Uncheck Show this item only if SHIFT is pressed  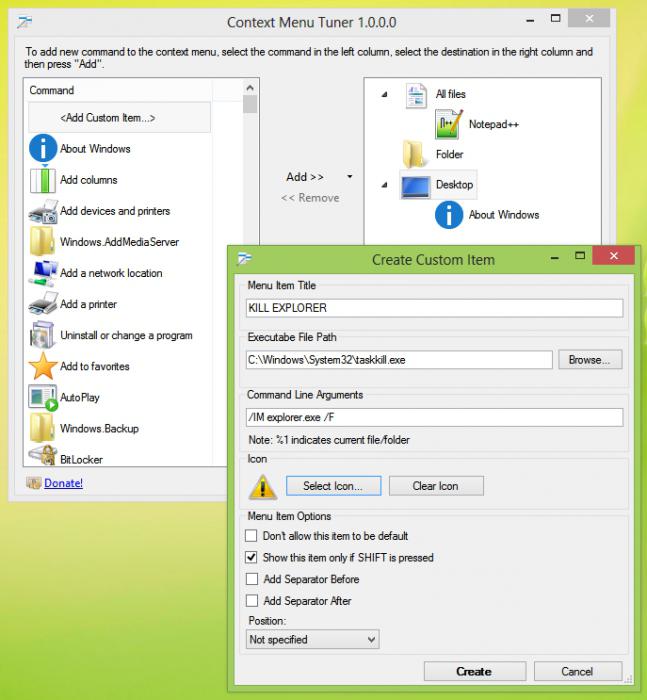tap(252, 558)
